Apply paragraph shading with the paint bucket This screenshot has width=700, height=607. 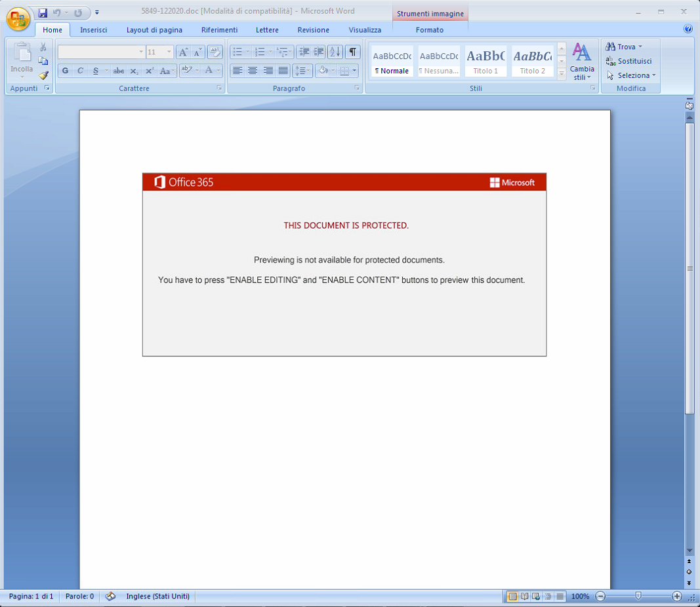coord(323,71)
